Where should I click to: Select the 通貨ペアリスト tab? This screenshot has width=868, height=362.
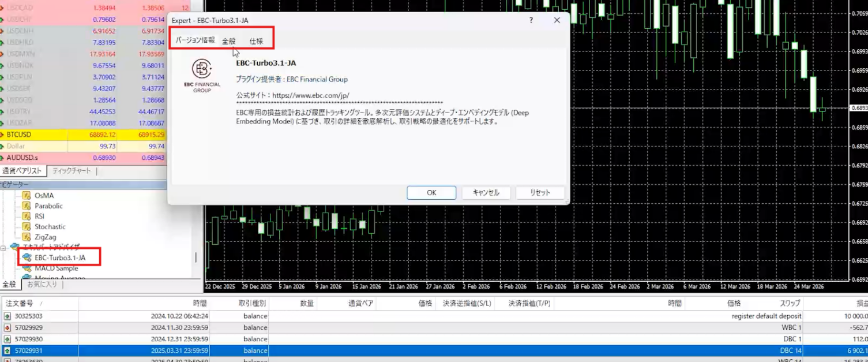(22, 171)
